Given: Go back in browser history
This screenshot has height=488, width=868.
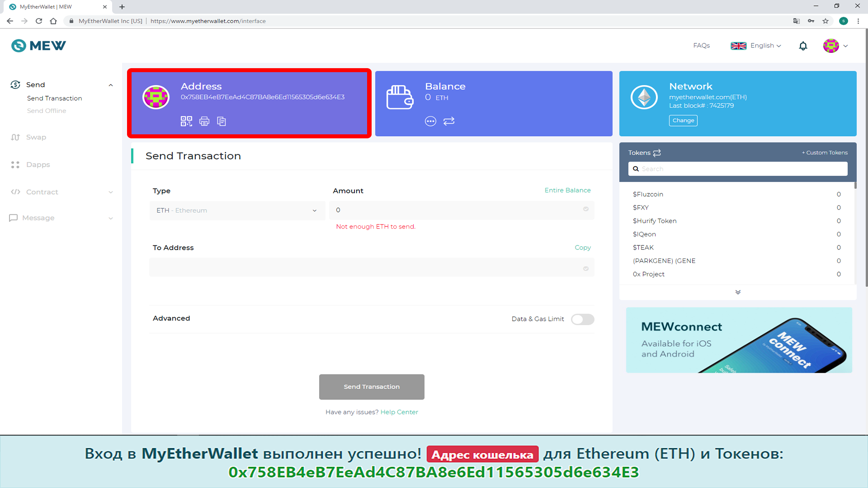Looking at the screenshot, I should [10, 21].
